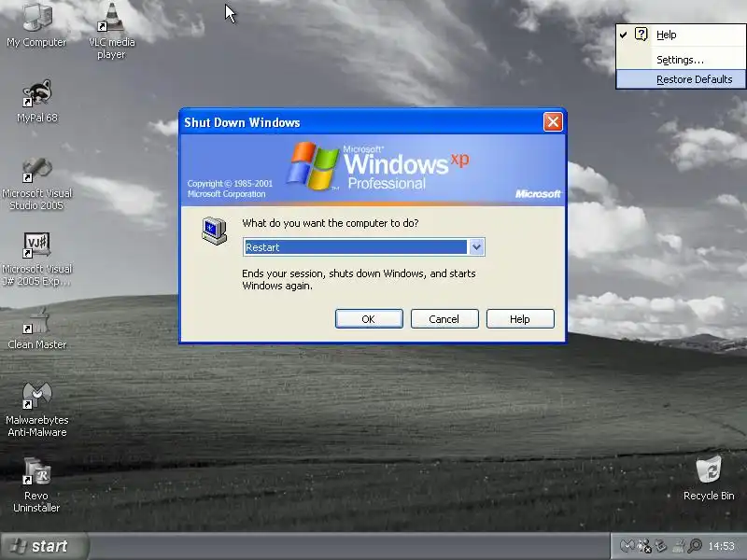The height and width of the screenshot is (560, 747).
Task: Select the Recycle Bin icon
Action: 709,478
